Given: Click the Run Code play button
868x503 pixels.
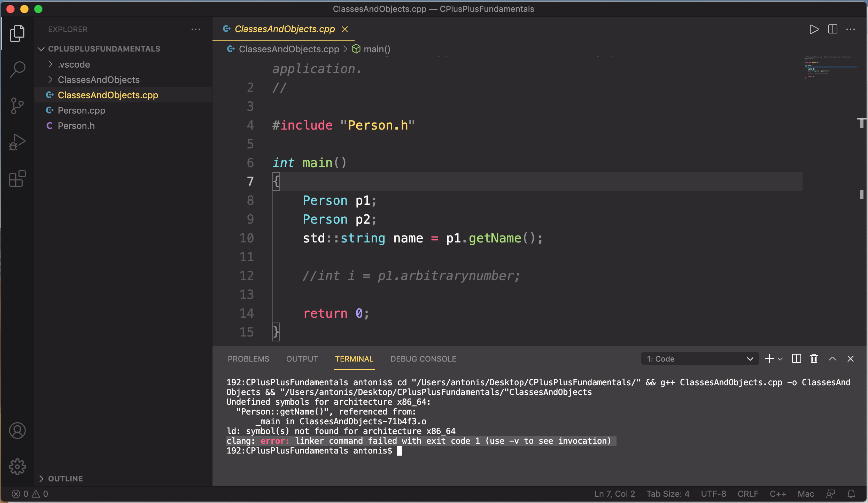Looking at the screenshot, I should pyautogui.click(x=814, y=29).
